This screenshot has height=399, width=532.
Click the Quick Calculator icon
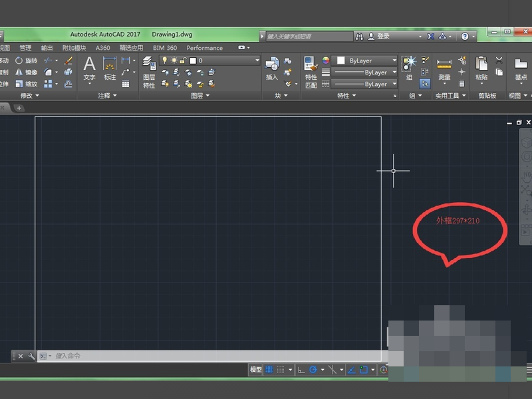click(462, 84)
